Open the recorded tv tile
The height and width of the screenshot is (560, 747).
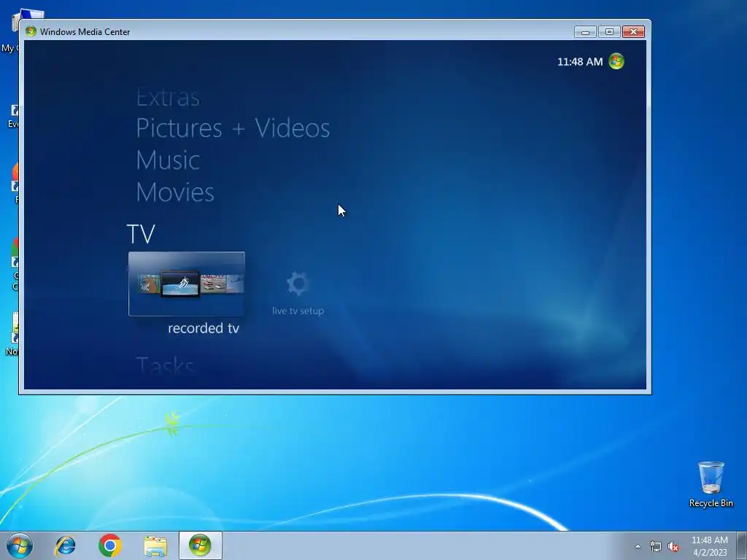pos(186,284)
